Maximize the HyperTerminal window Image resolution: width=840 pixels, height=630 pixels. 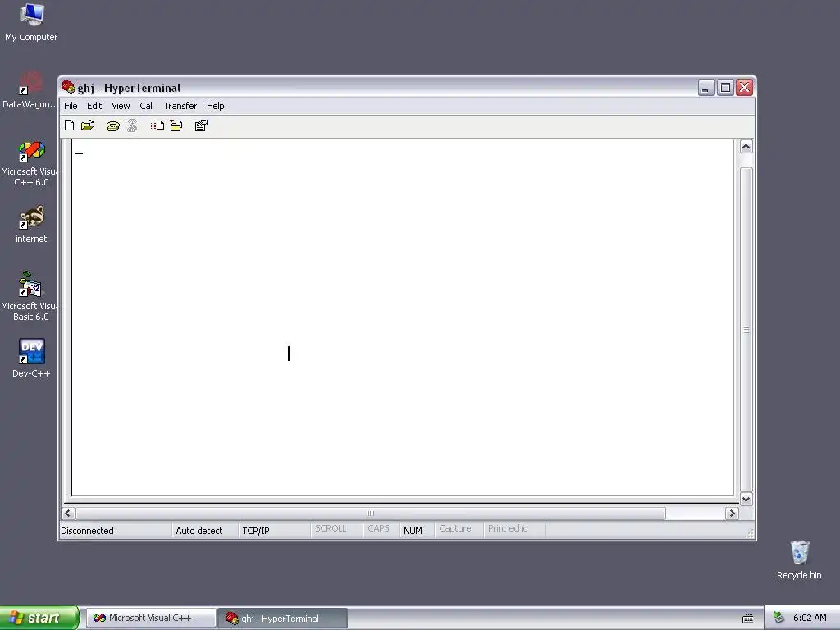725,87
